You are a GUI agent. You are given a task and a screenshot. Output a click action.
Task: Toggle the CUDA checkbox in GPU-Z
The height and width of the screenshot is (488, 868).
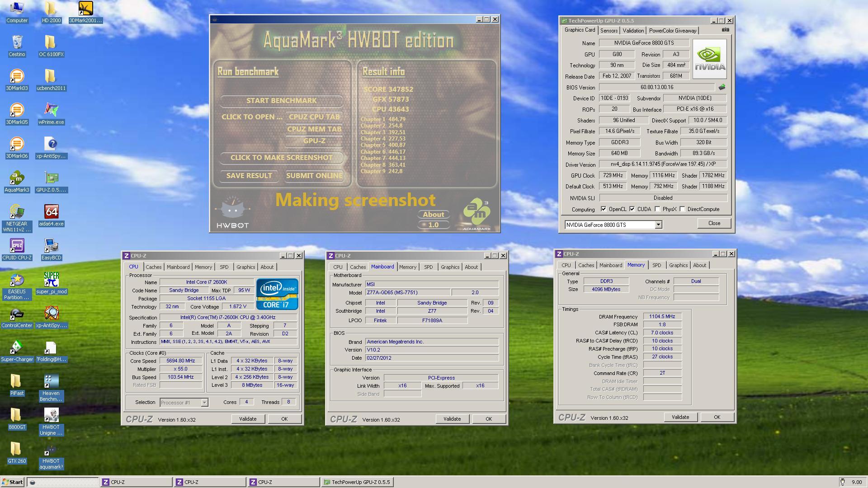tap(632, 209)
